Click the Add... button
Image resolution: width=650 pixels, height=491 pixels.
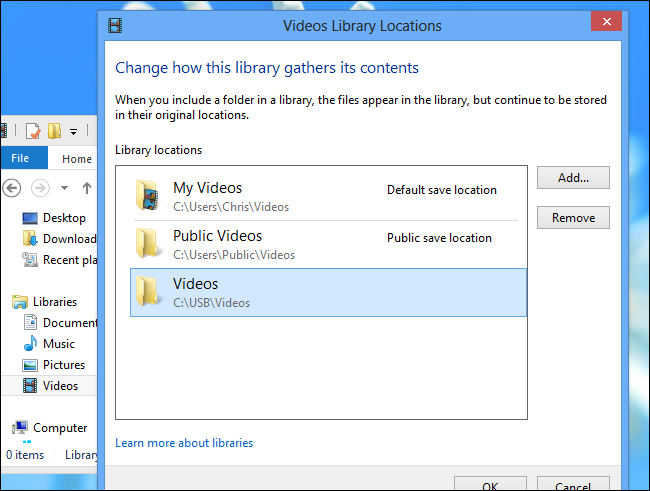pyautogui.click(x=573, y=177)
